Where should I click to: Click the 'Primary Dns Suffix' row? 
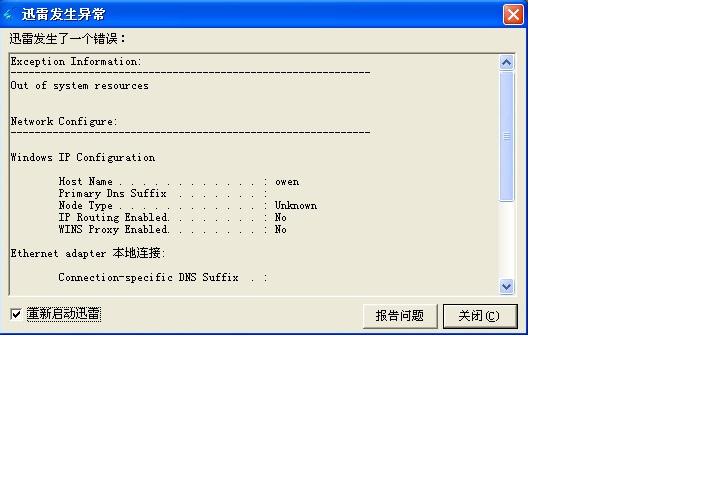click(163, 194)
